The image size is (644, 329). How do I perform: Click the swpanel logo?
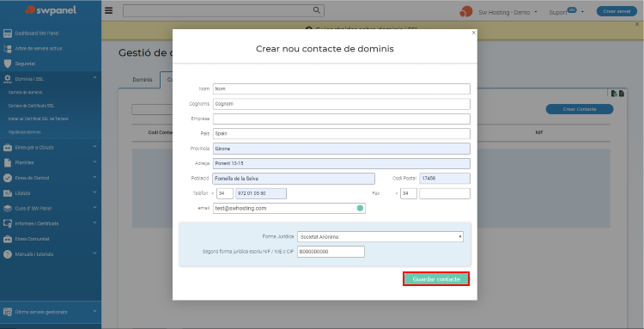point(51,10)
